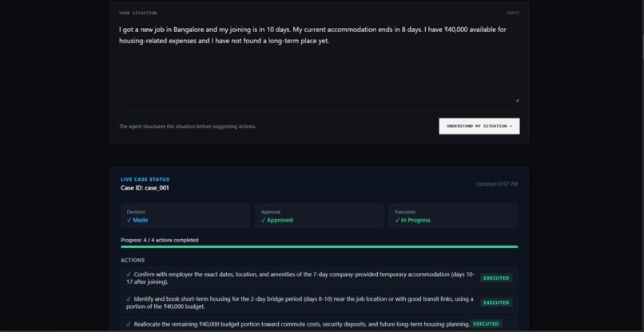The image size is (644, 332).
Task: Click the Progress 4 / 4 actions completed text
Action: click(x=159, y=240)
